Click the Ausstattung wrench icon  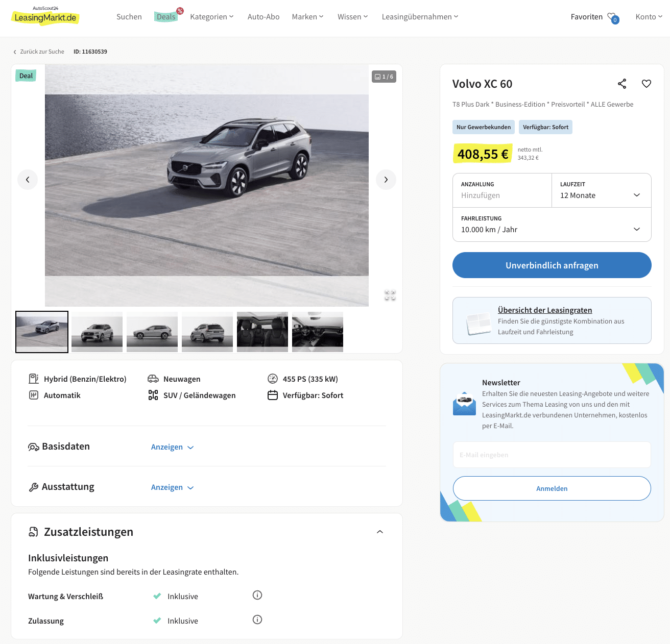pos(34,487)
